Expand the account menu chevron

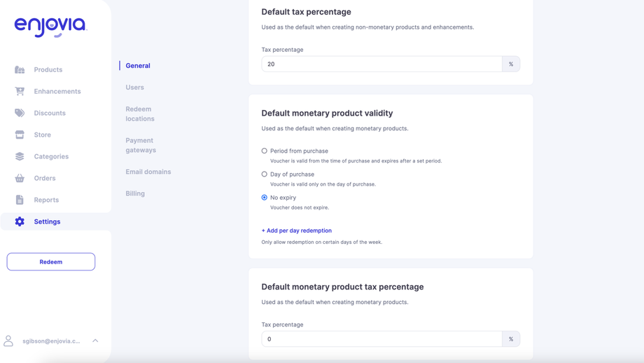click(x=95, y=341)
